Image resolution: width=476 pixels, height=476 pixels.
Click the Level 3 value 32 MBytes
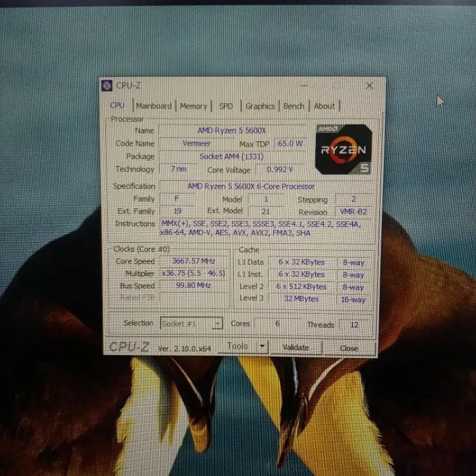click(x=301, y=299)
